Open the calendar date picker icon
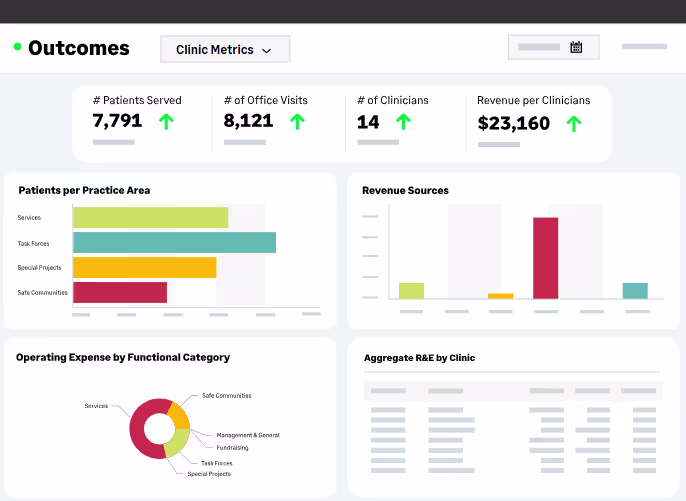Screen dimensions: 686x501 [576, 47]
